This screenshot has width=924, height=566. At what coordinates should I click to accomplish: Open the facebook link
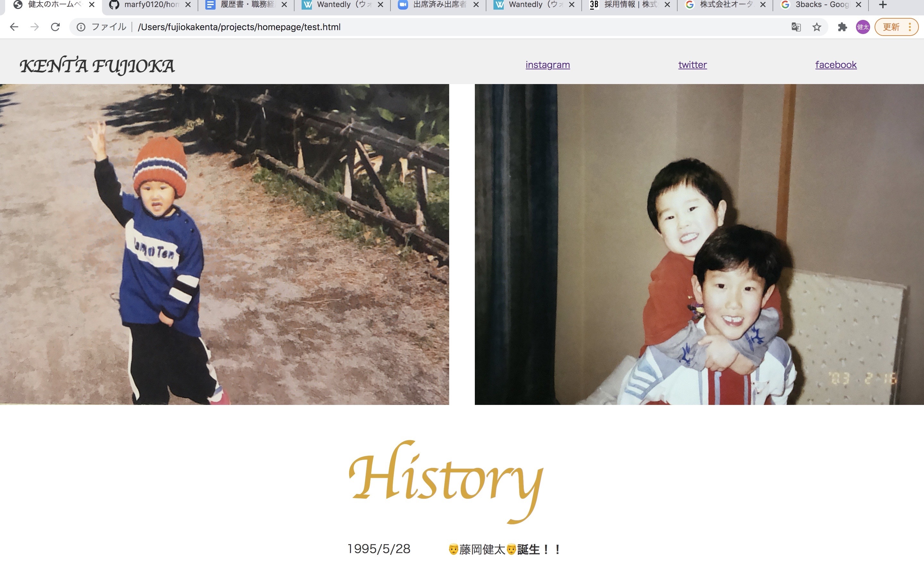835,65
